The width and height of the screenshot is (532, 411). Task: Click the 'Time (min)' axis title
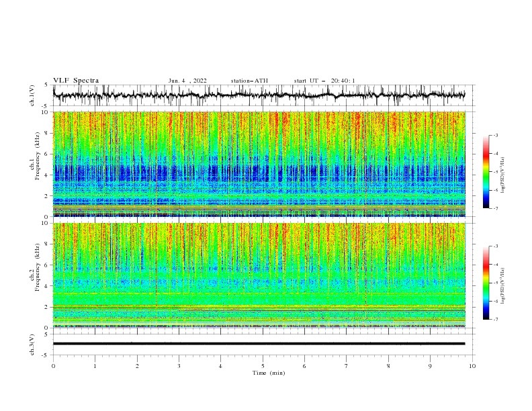tap(269, 373)
